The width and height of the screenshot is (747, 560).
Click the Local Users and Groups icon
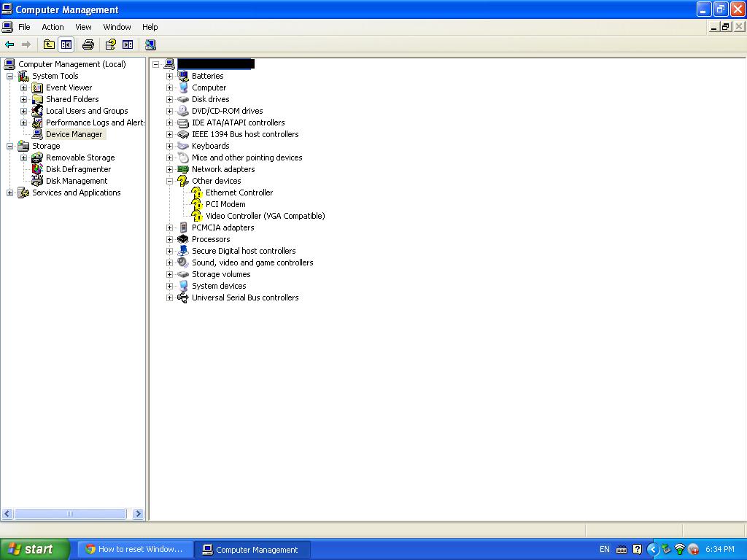coord(37,111)
